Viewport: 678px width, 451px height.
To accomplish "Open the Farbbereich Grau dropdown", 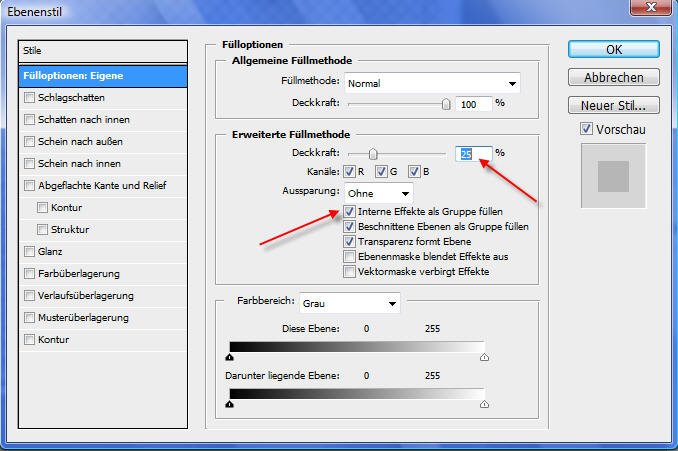I will click(349, 301).
